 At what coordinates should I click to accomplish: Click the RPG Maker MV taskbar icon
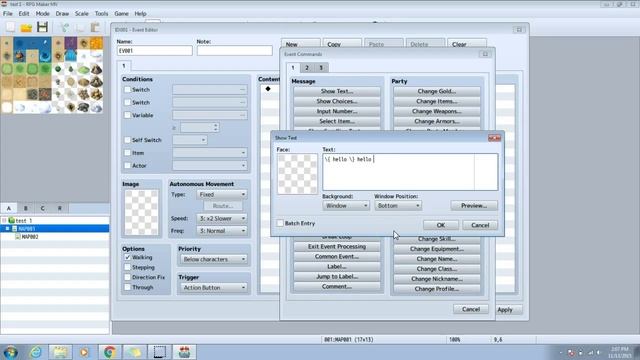click(184, 352)
